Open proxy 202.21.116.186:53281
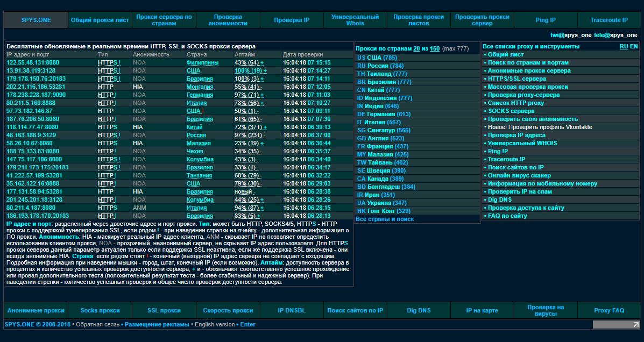 tap(36, 87)
